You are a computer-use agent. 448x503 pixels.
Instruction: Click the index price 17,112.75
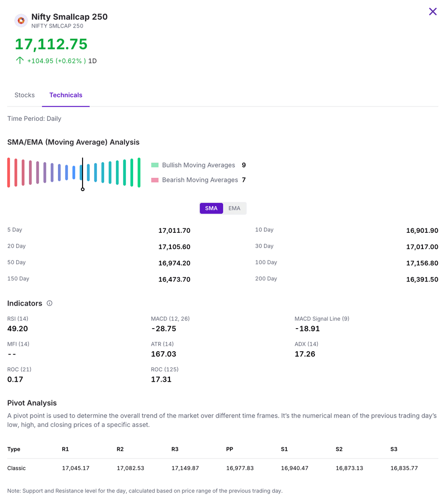pyautogui.click(x=51, y=44)
